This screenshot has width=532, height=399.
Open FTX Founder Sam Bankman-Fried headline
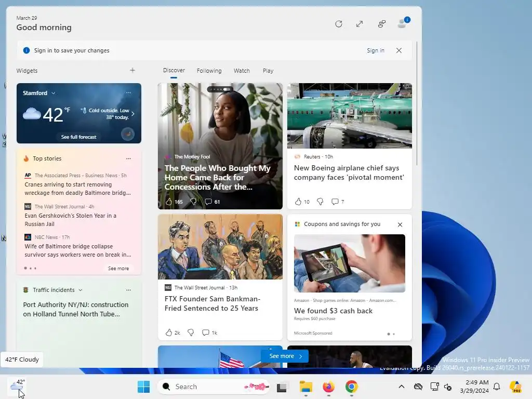click(x=212, y=303)
